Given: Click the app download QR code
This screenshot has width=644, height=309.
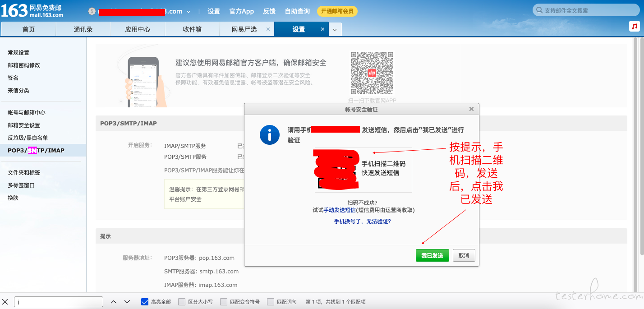Looking at the screenshot, I should pos(372,73).
